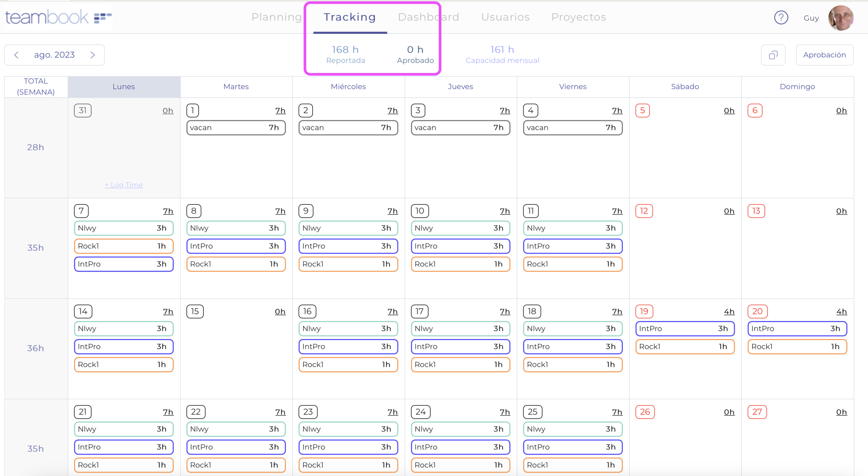Open the Proyectos tab

tap(578, 17)
